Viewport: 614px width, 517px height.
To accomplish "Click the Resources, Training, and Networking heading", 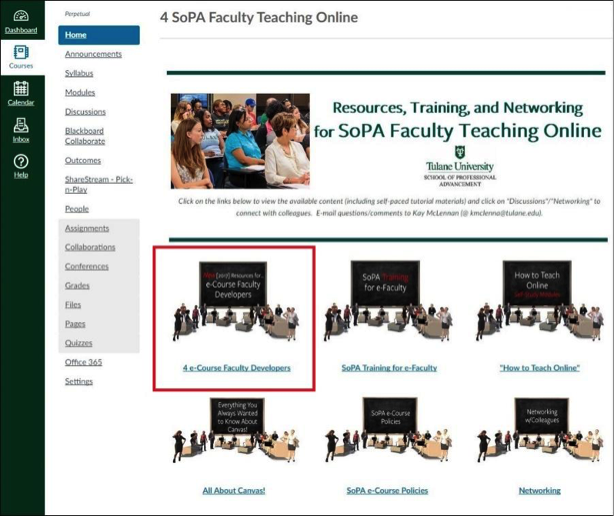I will click(458, 108).
